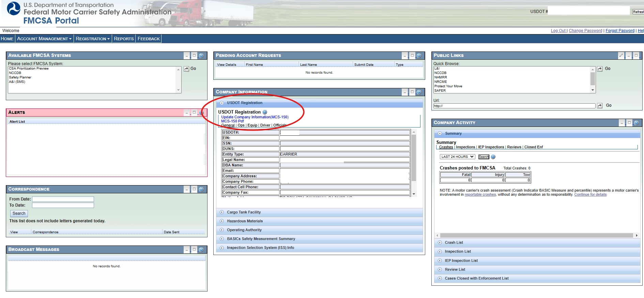The width and height of the screenshot is (644, 298).
Task: Collapse the USDOT Registration section
Action: (x=222, y=103)
